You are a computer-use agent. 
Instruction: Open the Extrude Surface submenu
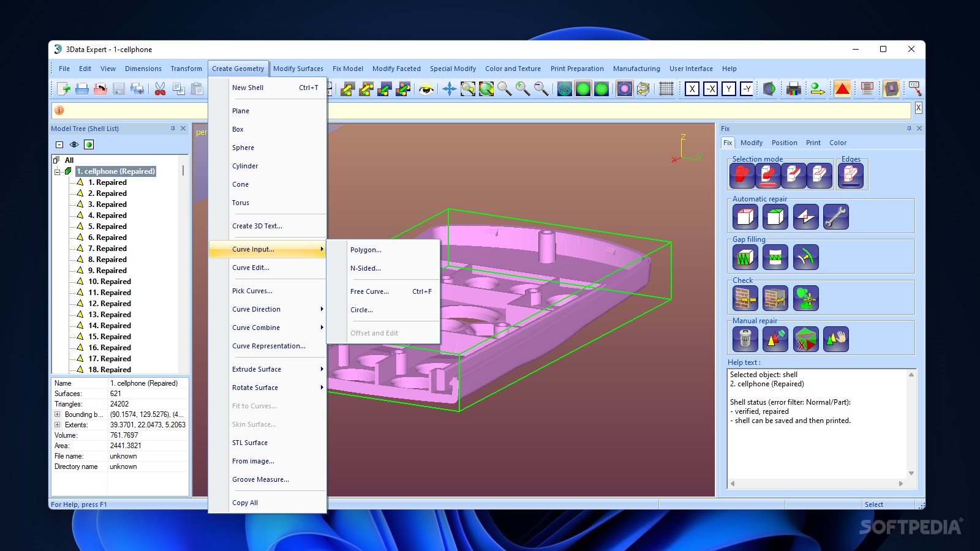[267, 369]
